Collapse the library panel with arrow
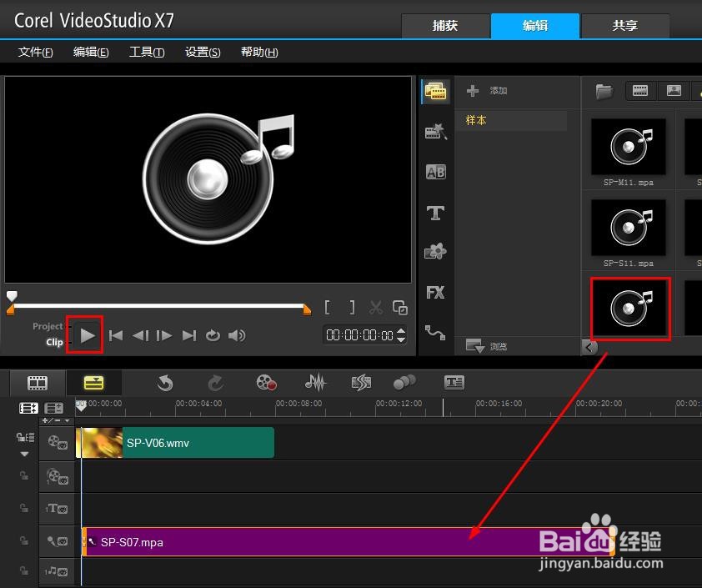Screen dimensions: 702x588 [589, 347]
